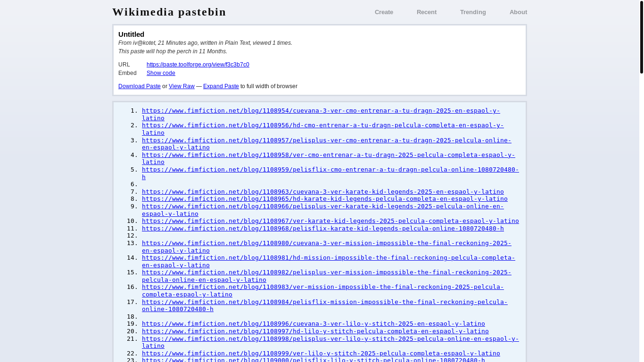Screen dimensions: 644x362
Task: Open link on line 19, cuevana-3 lilo-y-stitch
Action: (x=314, y=324)
